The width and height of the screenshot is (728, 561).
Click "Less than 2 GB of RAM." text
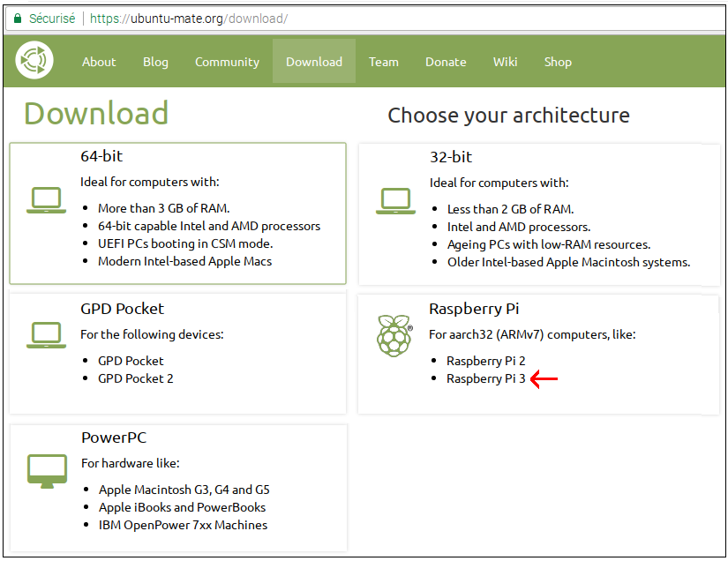click(511, 209)
